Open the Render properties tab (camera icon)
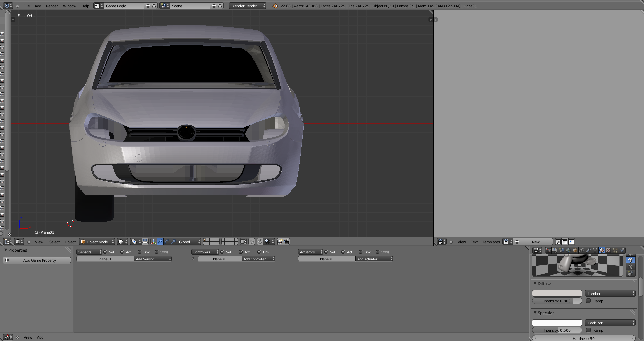The image size is (644, 341). (548, 250)
